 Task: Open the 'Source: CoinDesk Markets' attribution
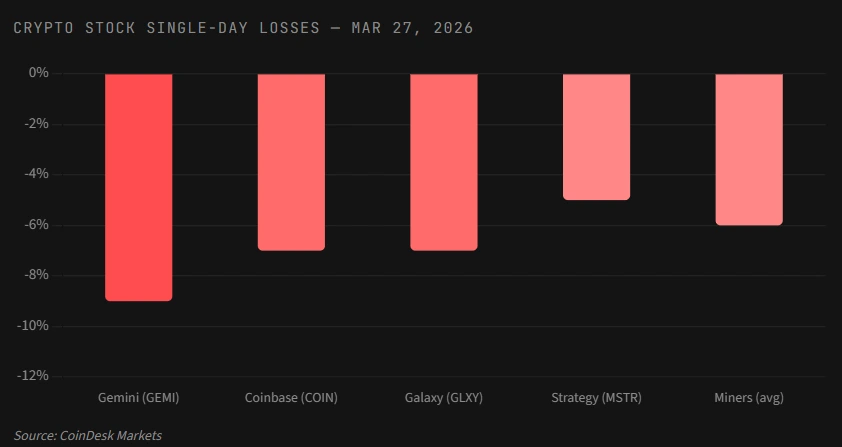88,435
